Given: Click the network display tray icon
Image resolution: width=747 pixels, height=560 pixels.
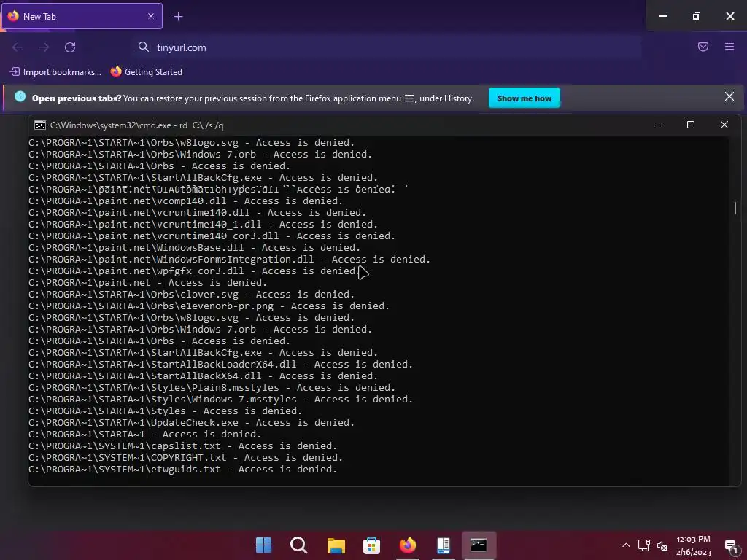Looking at the screenshot, I should pyautogui.click(x=644, y=545).
